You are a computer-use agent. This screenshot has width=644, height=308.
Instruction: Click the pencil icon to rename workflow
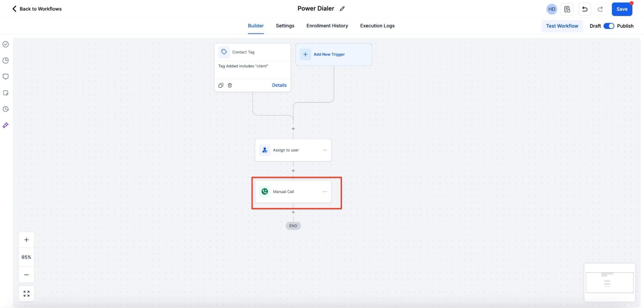(342, 9)
